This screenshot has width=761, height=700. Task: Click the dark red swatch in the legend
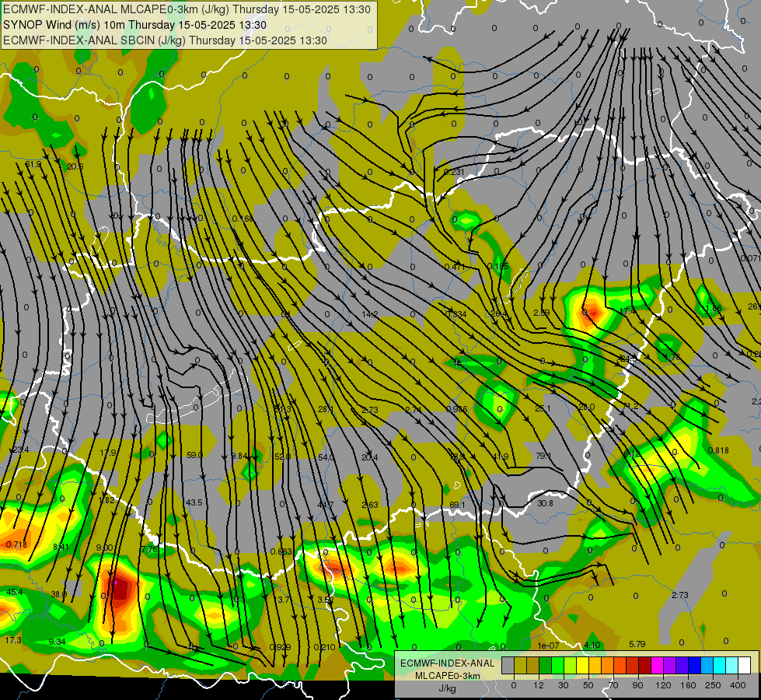[644, 665]
